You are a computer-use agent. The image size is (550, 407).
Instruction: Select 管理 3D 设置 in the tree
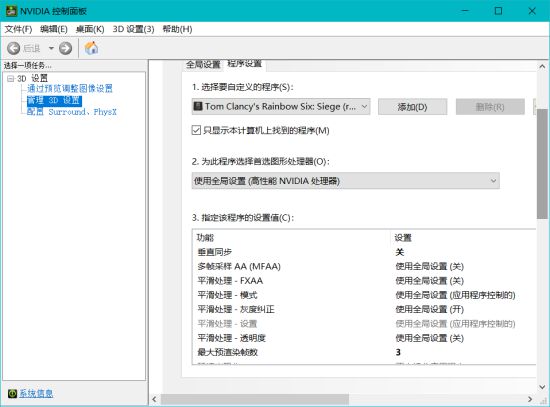pos(54,101)
